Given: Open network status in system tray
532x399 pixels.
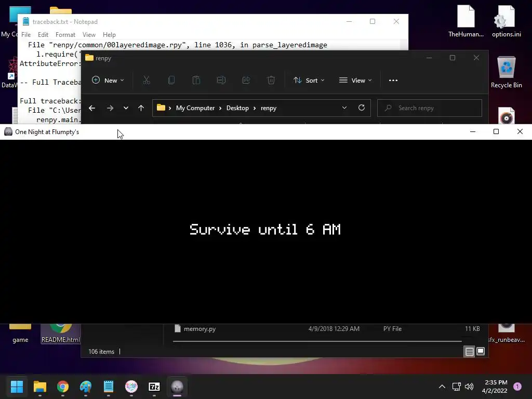Looking at the screenshot, I should point(456,387).
